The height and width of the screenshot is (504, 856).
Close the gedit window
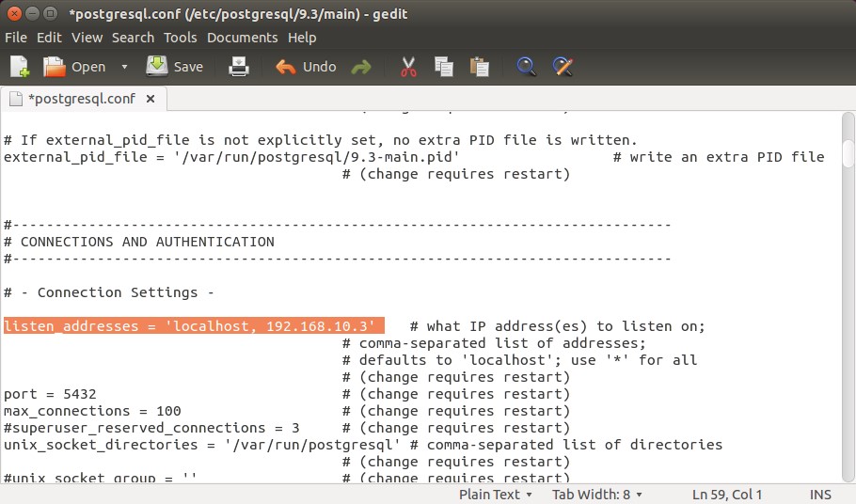coord(15,14)
